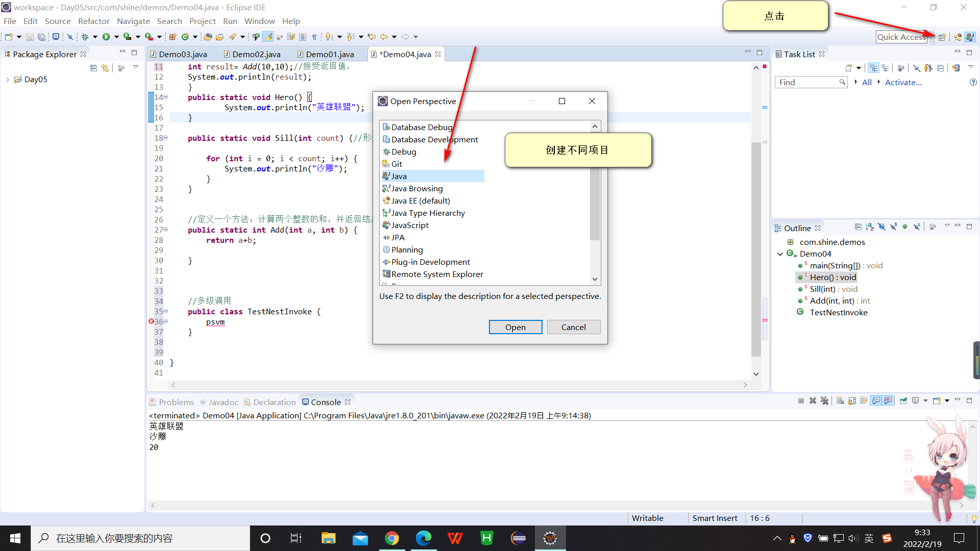Click the Debug bug icon in toolbar
Viewport: 980px width, 551px height.
coord(85,37)
